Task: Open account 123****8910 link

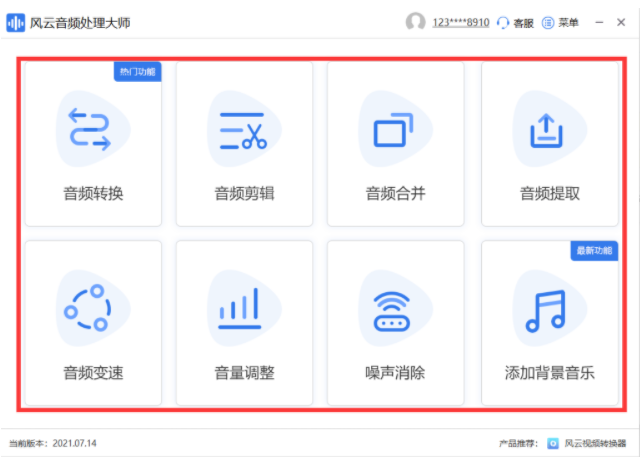Action: [x=461, y=22]
